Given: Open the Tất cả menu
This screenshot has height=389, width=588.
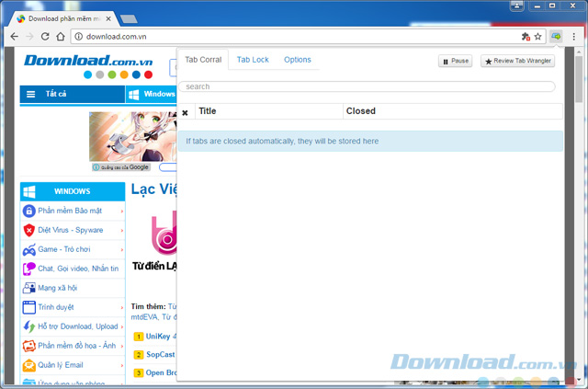Looking at the screenshot, I should [73, 94].
